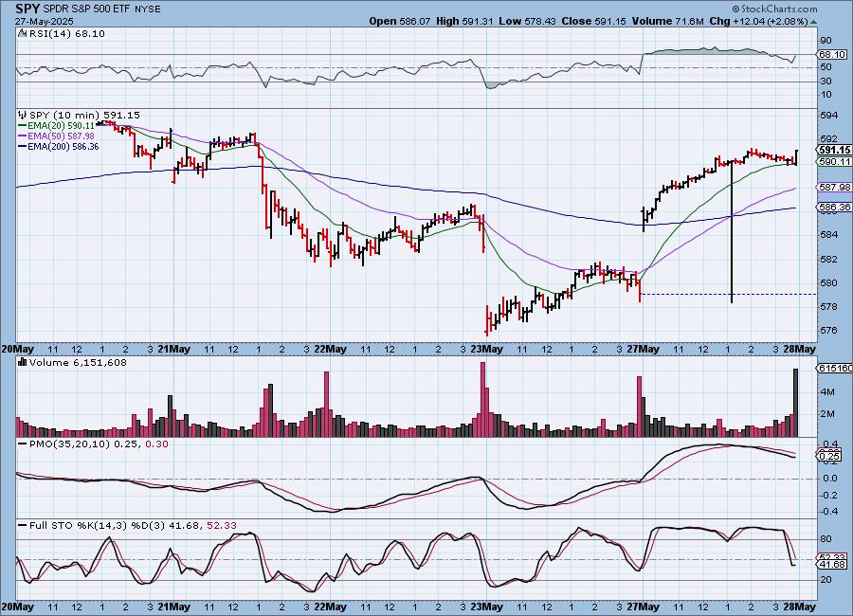Image resolution: width=853 pixels, height=616 pixels.
Task: Click the 576 price axis label
Action: click(828, 331)
